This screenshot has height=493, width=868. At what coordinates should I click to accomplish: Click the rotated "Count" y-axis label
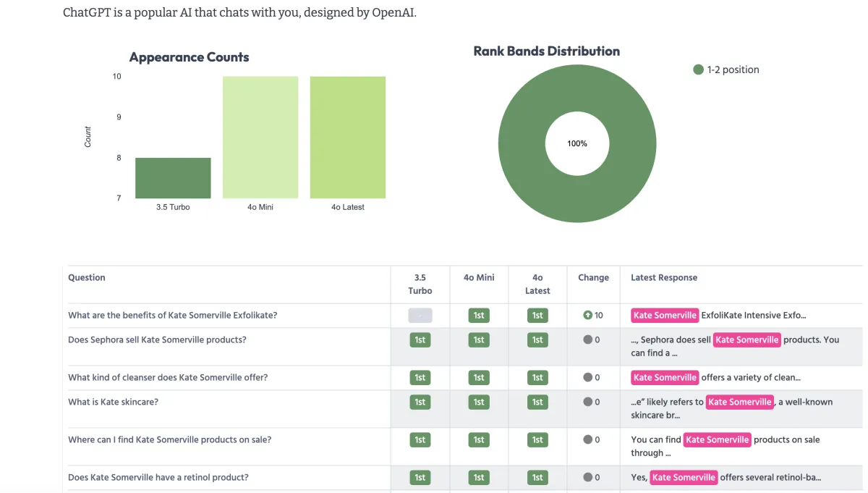coord(88,137)
